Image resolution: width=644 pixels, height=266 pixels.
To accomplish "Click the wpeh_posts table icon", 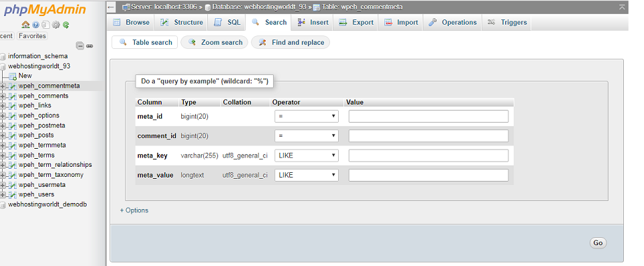I will click(x=13, y=135).
